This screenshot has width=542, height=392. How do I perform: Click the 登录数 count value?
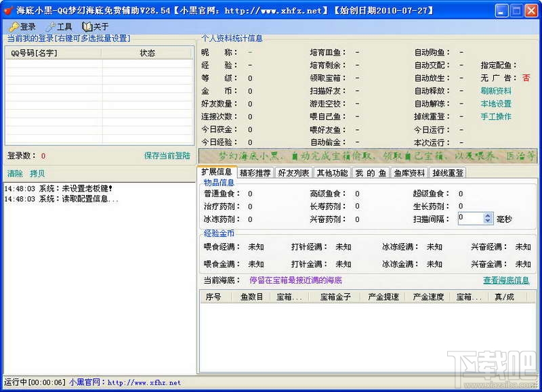(x=43, y=156)
